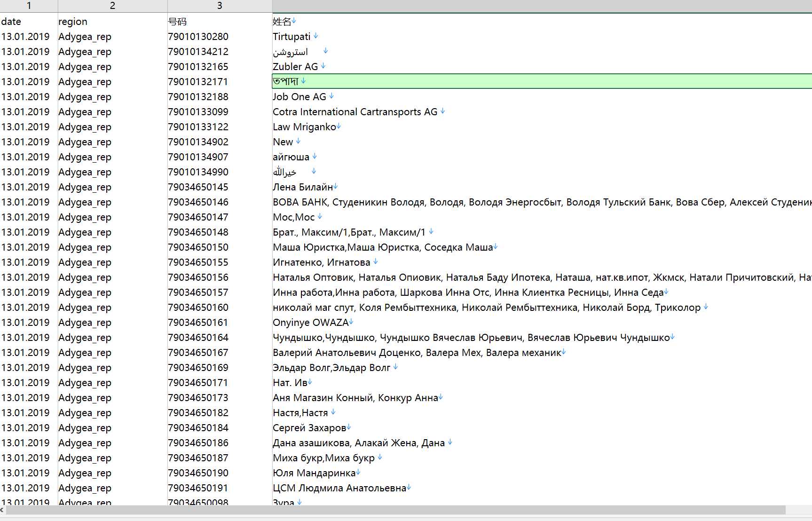Select the number cell 79034650150
This screenshot has width=812, height=521.
pyautogui.click(x=220, y=247)
